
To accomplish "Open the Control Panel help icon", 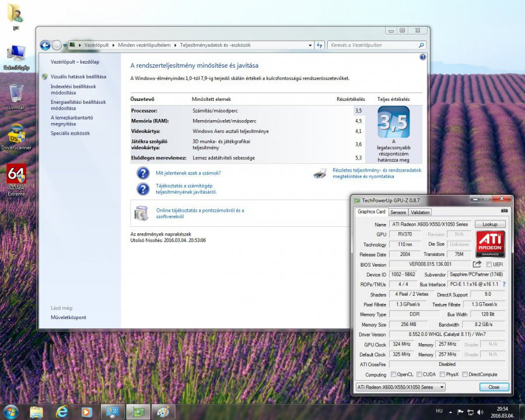I will [423, 57].
